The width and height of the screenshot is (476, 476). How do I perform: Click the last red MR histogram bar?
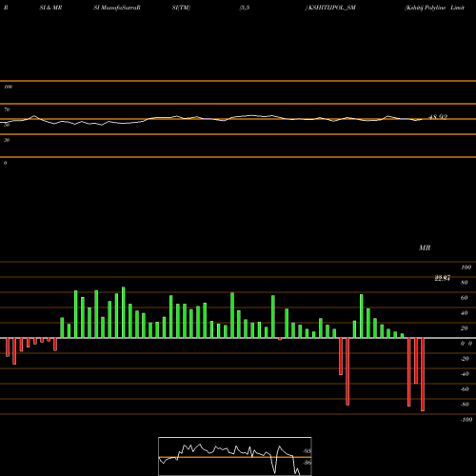pos(423,374)
